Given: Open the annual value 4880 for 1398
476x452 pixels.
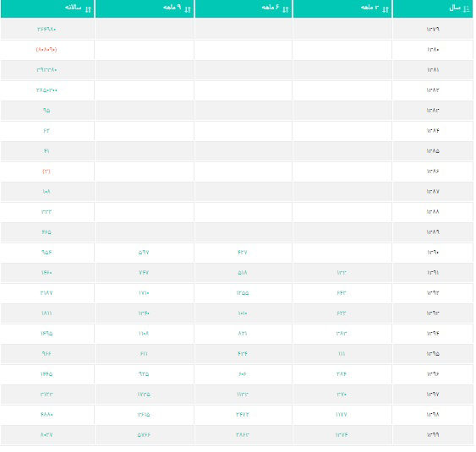Looking at the screenshot, I should 47,415.
